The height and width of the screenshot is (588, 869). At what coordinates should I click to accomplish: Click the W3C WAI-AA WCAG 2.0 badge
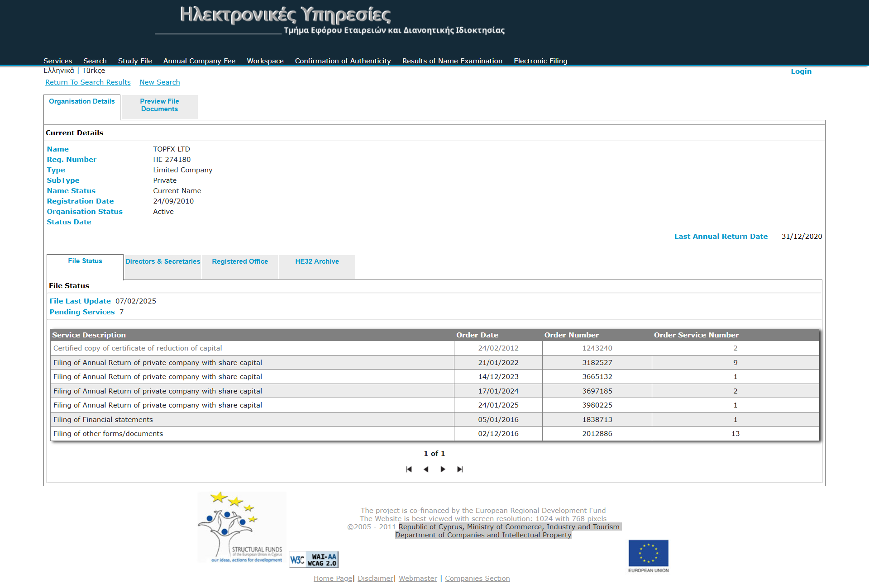click(314, 560)
